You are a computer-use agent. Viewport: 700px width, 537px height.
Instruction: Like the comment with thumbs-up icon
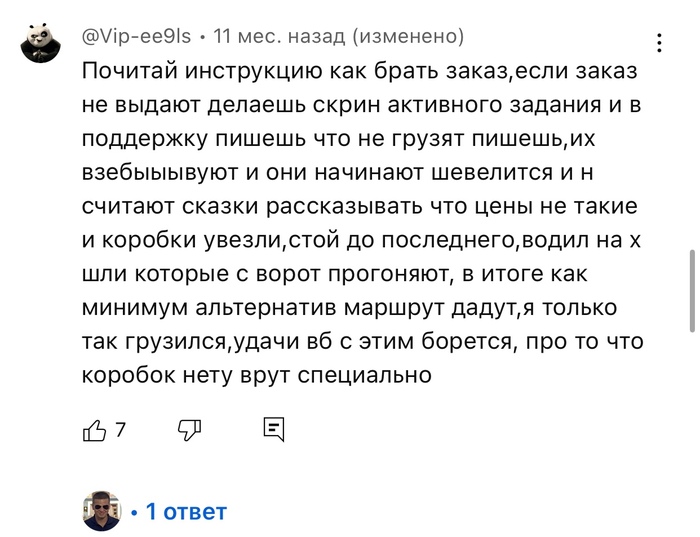[x=94, y=430]
